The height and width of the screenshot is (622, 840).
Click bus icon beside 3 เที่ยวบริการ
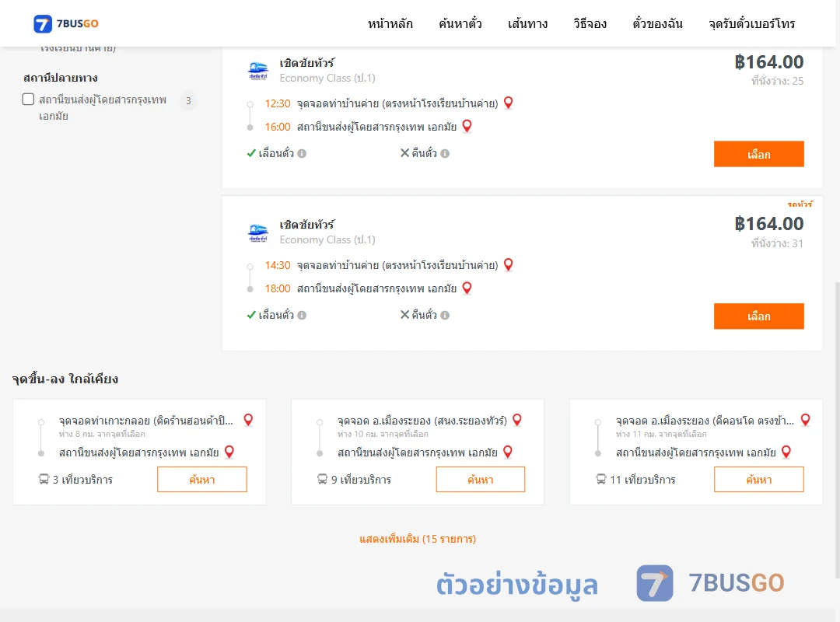click(x=44, y=479)
